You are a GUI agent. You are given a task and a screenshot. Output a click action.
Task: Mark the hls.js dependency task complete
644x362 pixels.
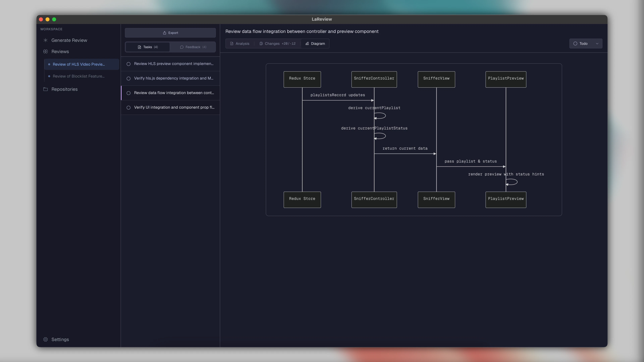point(128,78)
